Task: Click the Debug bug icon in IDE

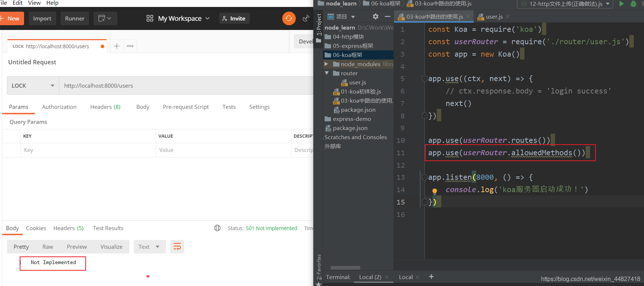Action: pos(633,4)
